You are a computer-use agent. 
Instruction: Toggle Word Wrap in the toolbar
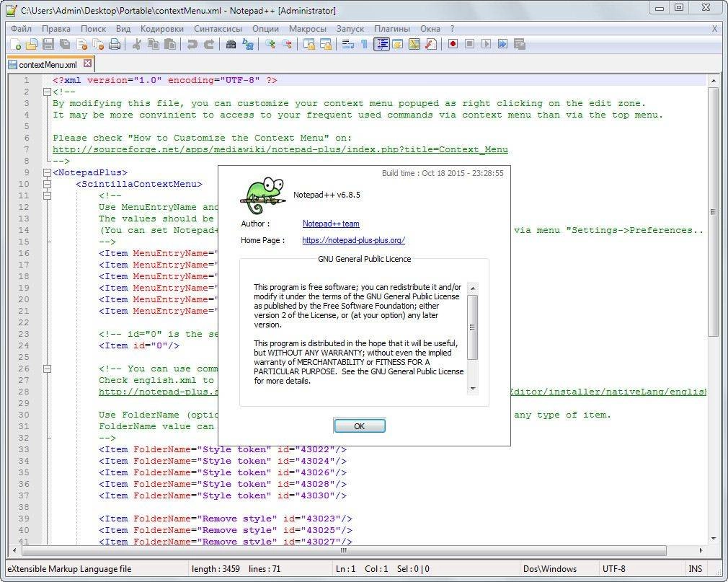(347, 44)
